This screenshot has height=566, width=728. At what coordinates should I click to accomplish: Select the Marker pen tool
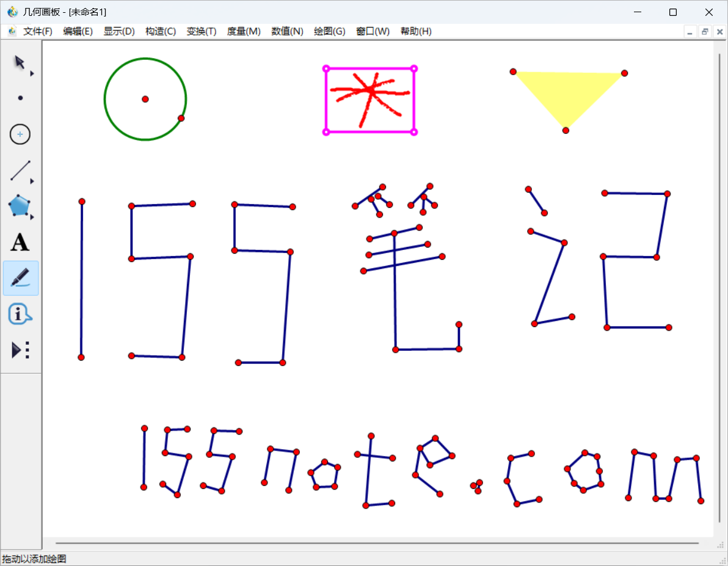20,278
